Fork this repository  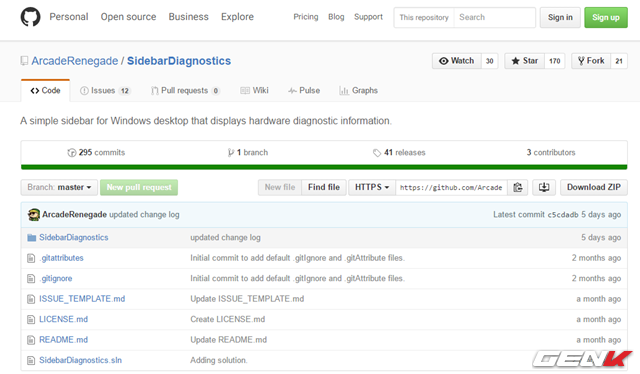[591, 61]
